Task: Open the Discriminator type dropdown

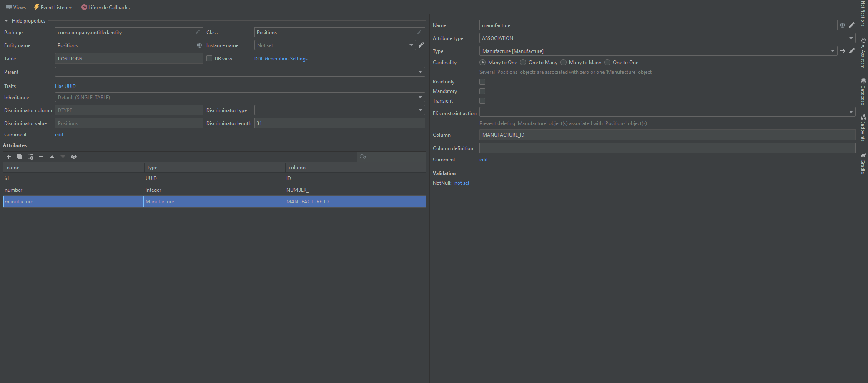Action: click(x=420, y=110)
